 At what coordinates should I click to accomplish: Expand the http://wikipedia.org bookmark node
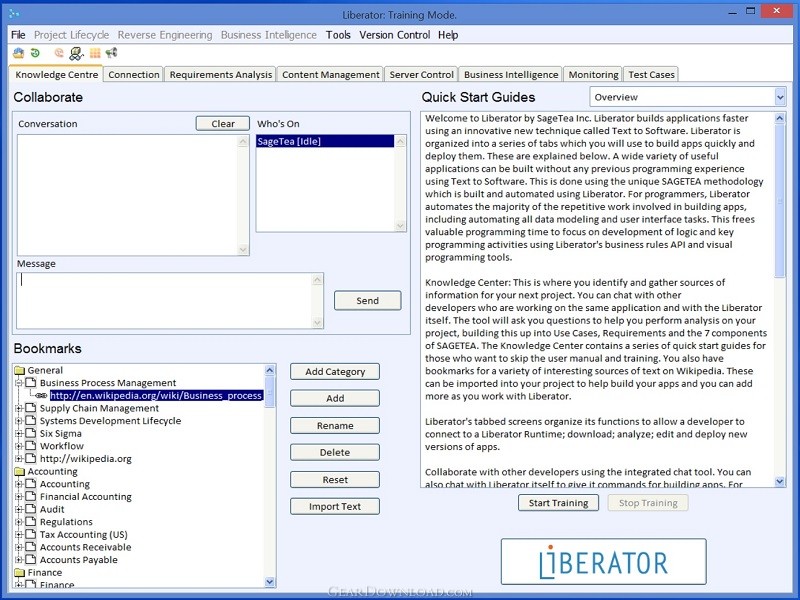tap(19, 458)
